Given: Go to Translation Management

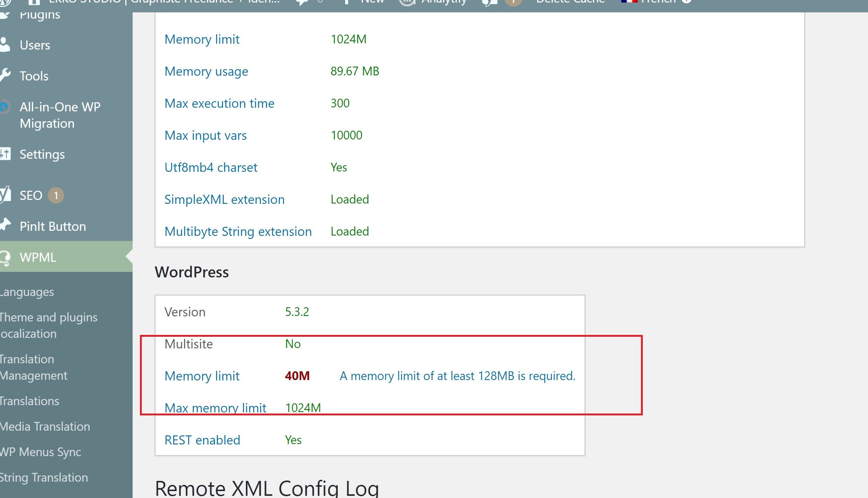Looking at the screenshot, I should tap(34, 367).
